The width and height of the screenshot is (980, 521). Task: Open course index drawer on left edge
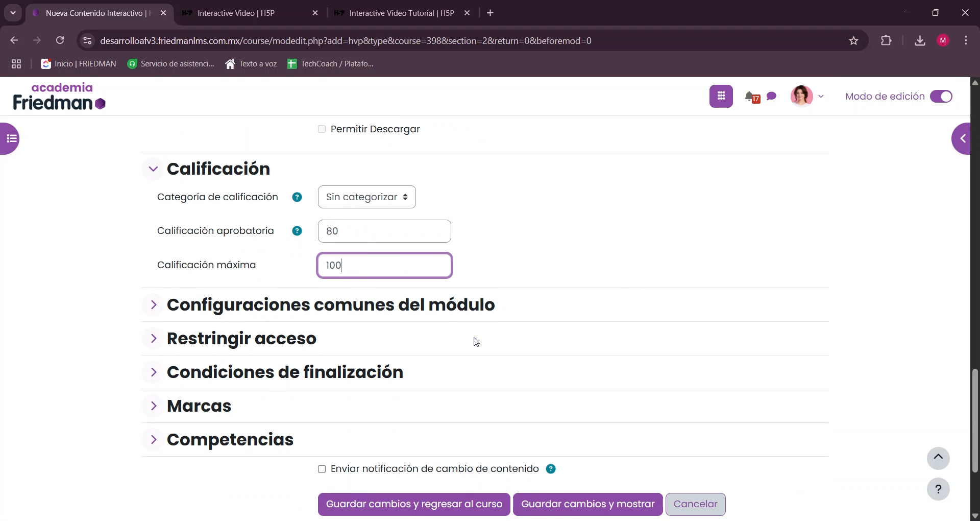pos(10,138)
